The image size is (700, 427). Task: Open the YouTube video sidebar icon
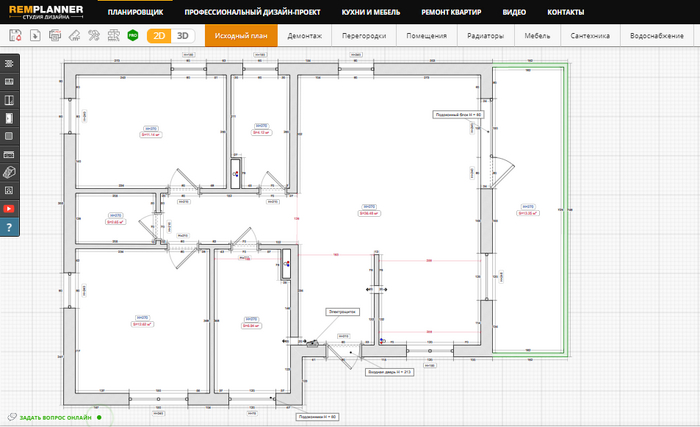point(9,208)
